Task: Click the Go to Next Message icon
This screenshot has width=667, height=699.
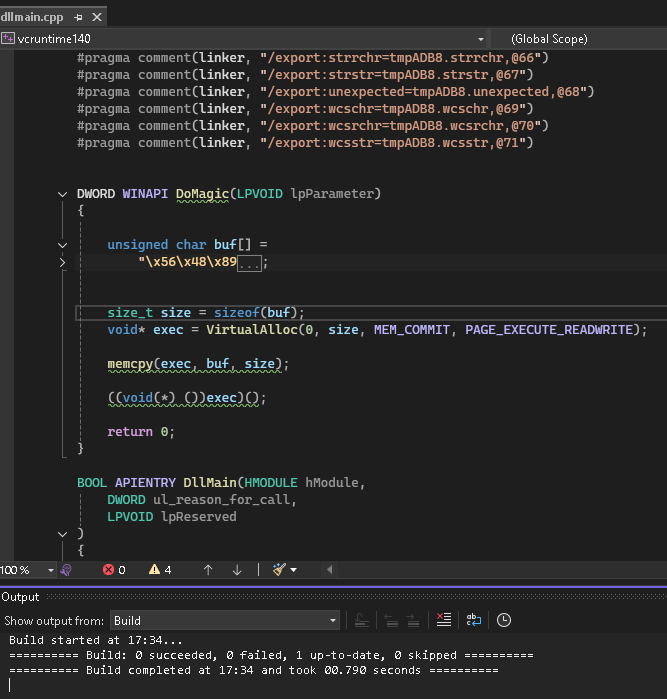Action: click(413, 621)
